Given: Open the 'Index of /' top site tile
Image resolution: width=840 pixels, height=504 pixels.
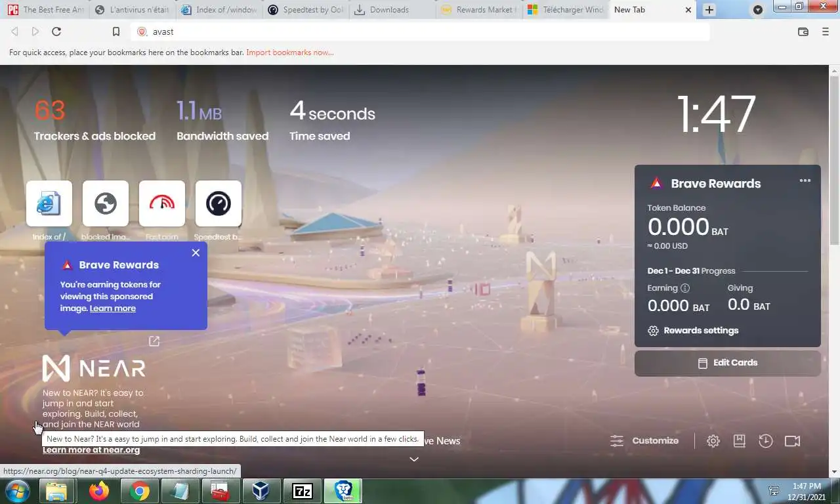Looking at the screenshot, I should coord(49,203).
